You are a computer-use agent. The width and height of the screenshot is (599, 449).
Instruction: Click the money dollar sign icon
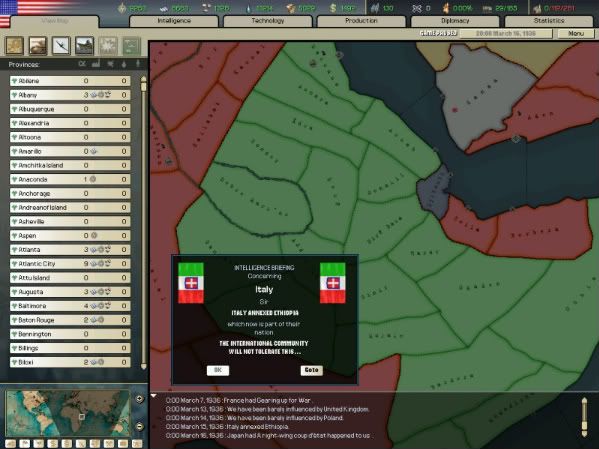click(x=333, y=8)
